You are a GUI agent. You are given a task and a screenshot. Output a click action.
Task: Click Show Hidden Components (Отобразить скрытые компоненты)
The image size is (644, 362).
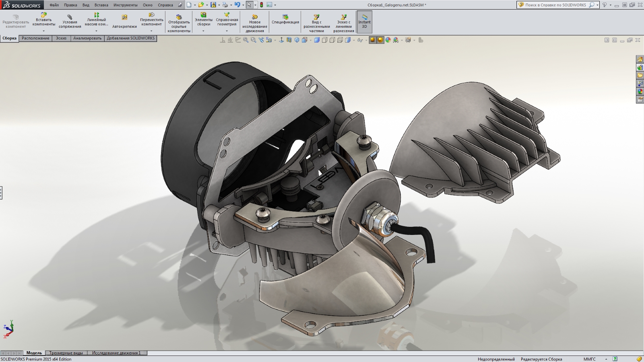pyautogui.click(x=179, y=24)
